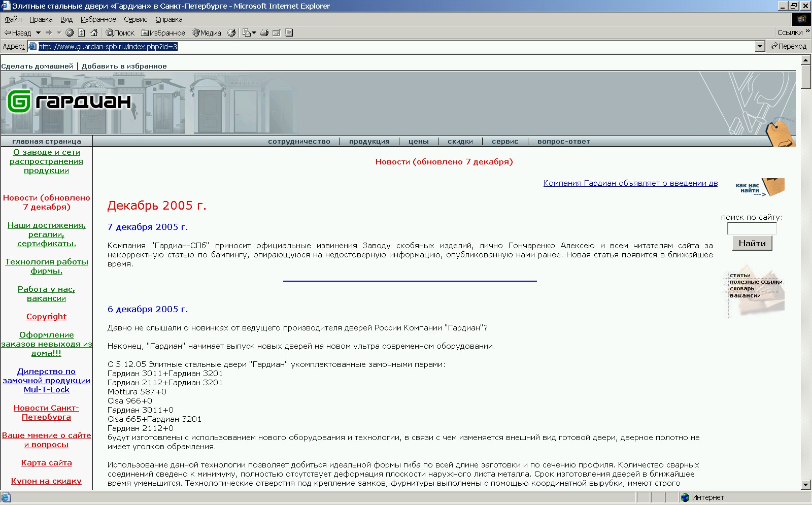The height and width of the screenshot is (505, 812).
Task: Click the Сделать домашней link
Action: [x=37, y=66]
